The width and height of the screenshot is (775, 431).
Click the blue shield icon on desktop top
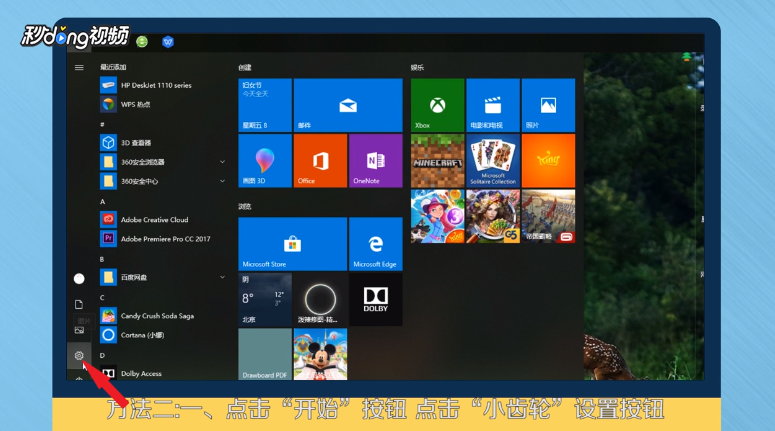click(x=168, y=42)
